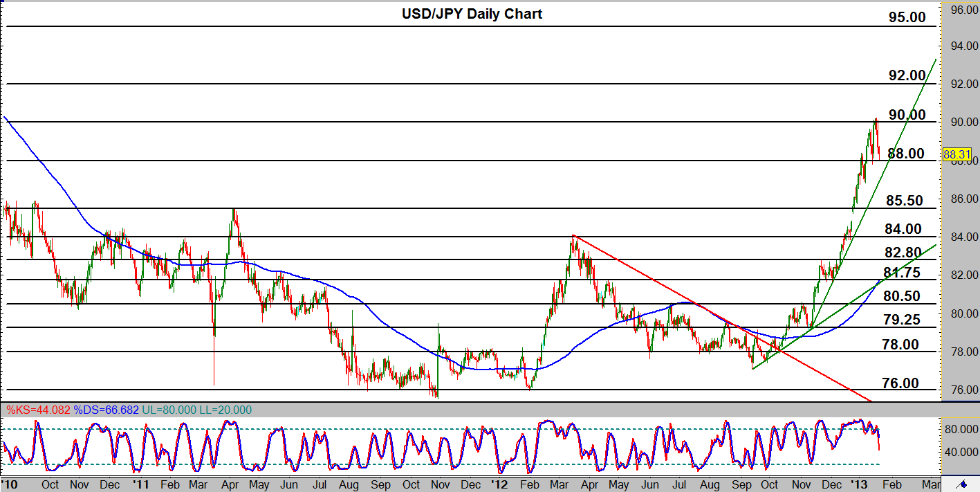The image size is (980, 492).
Task: Select the LL=20.000 lower limit label
Action: point(225,410)
